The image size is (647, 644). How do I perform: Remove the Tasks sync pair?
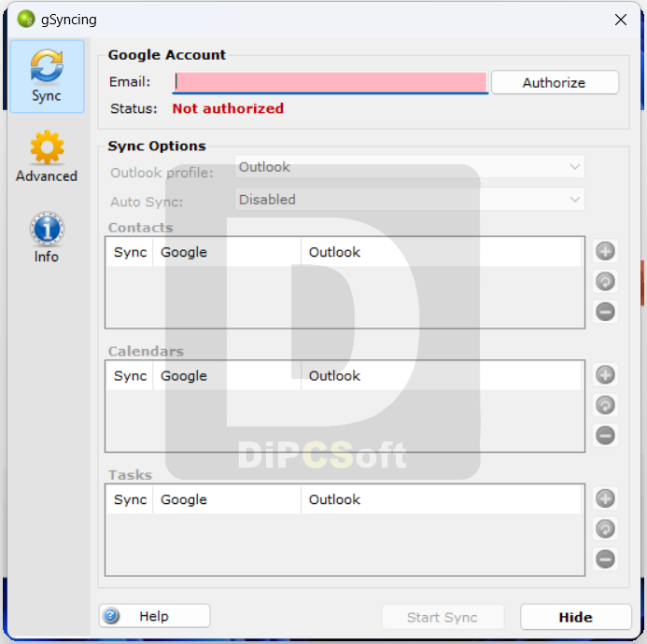pyautogui.click(x=605, y=559)
